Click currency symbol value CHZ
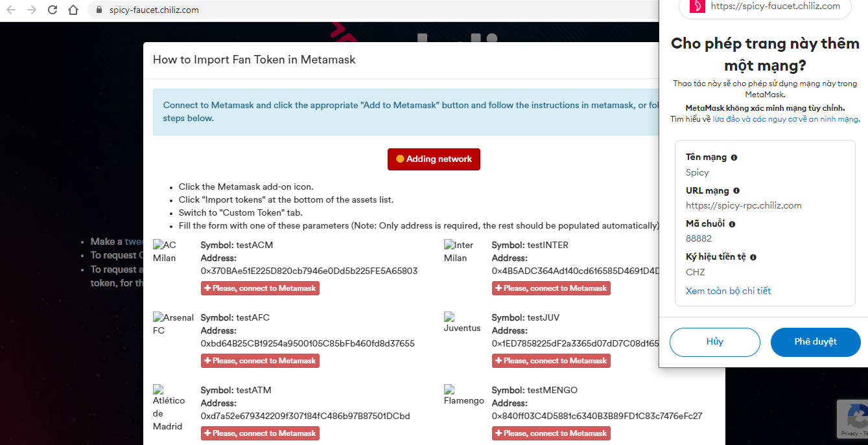 point(695,272)
